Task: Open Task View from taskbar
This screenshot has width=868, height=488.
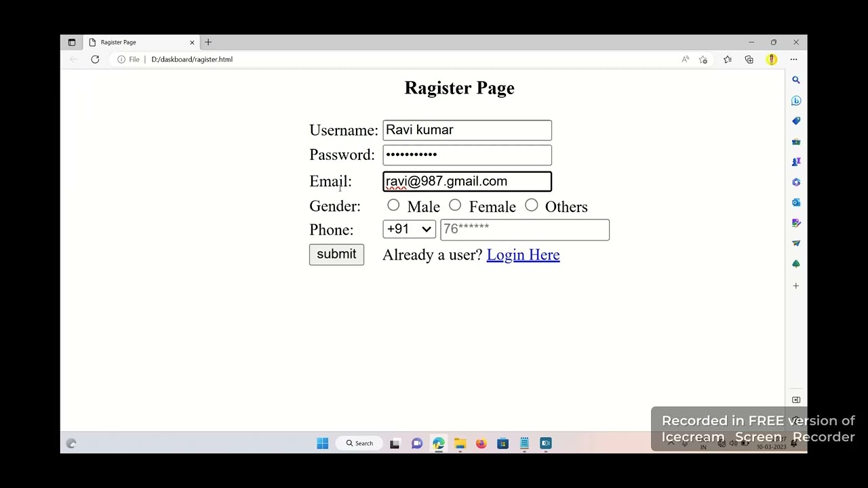Action: coord(395,443)
